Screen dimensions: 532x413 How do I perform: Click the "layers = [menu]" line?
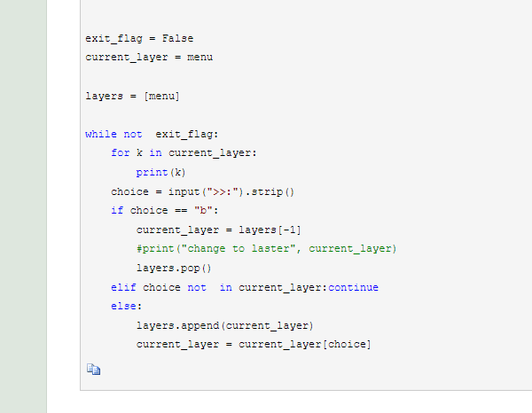133,96
